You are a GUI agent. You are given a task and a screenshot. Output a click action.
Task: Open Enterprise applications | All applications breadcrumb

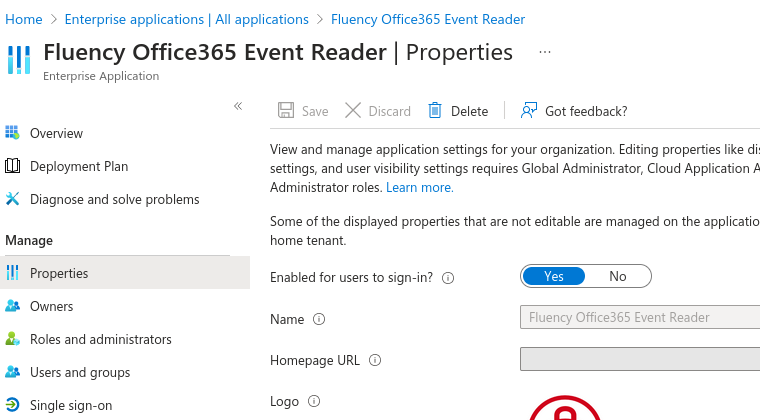187,19
